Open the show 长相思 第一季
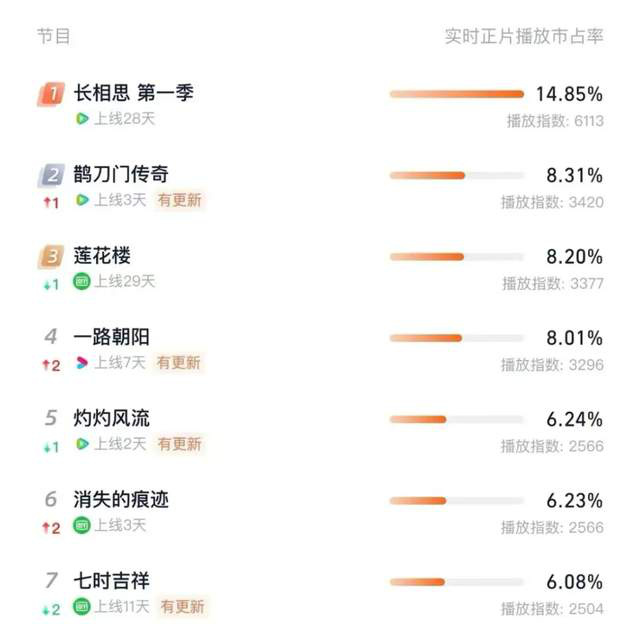 [133, 93]
